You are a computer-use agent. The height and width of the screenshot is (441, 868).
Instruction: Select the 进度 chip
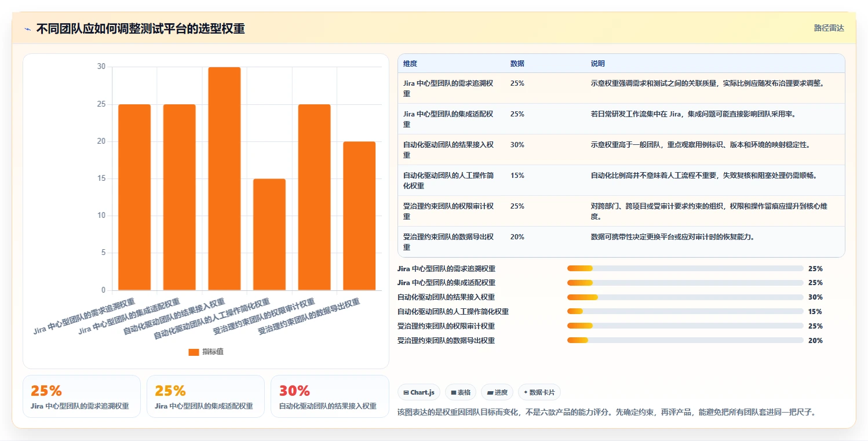(496, 392)
